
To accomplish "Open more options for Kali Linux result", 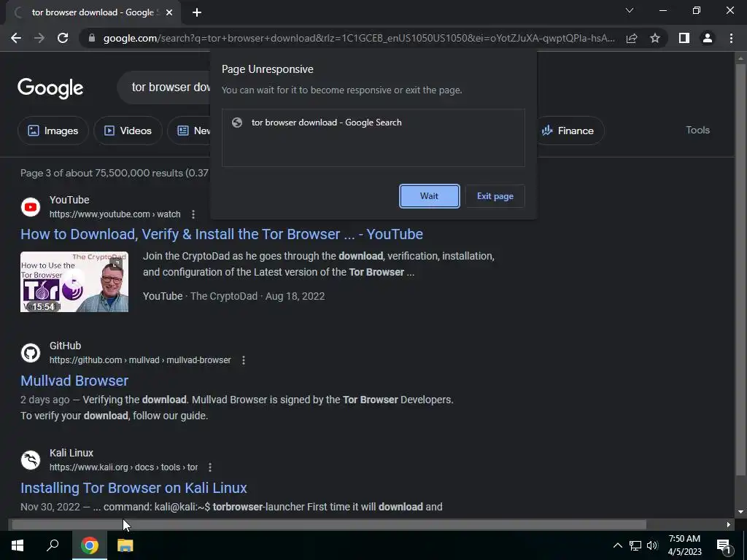I will (209, 467).
